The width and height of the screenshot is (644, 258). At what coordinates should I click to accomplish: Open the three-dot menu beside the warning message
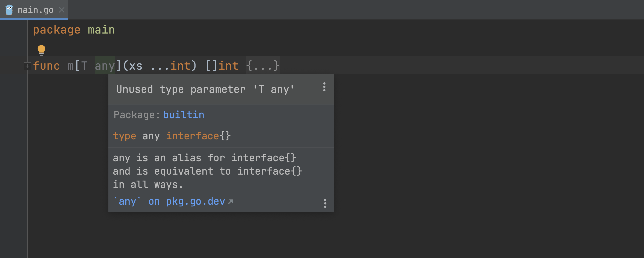324,87
